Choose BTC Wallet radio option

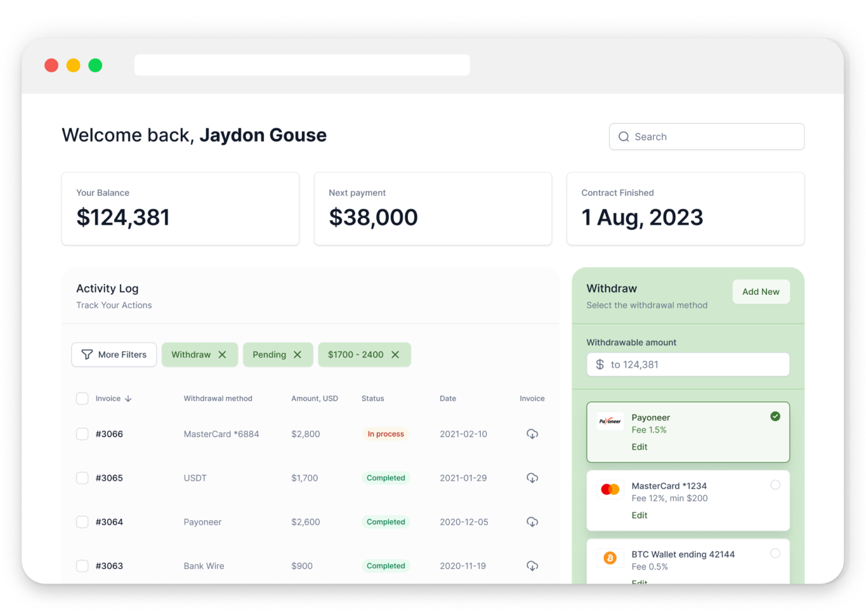775,553
